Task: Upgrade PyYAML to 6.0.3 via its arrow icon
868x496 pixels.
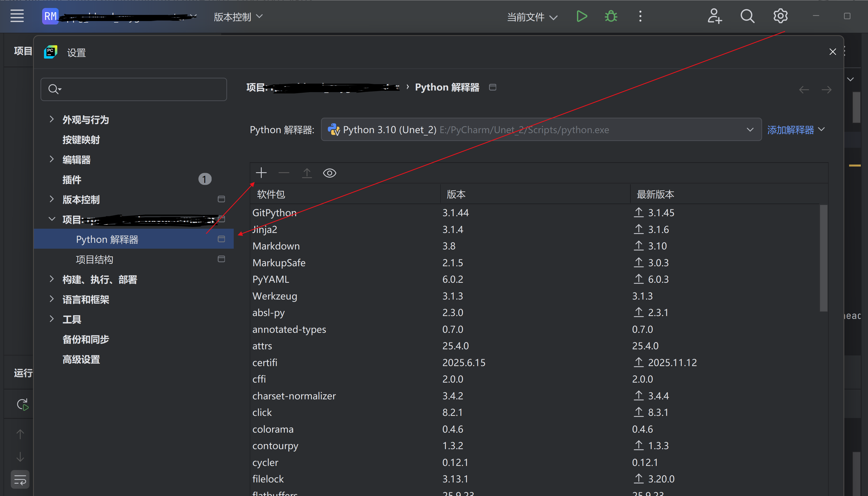Action: pyautogui.click(x=639, y=279)
